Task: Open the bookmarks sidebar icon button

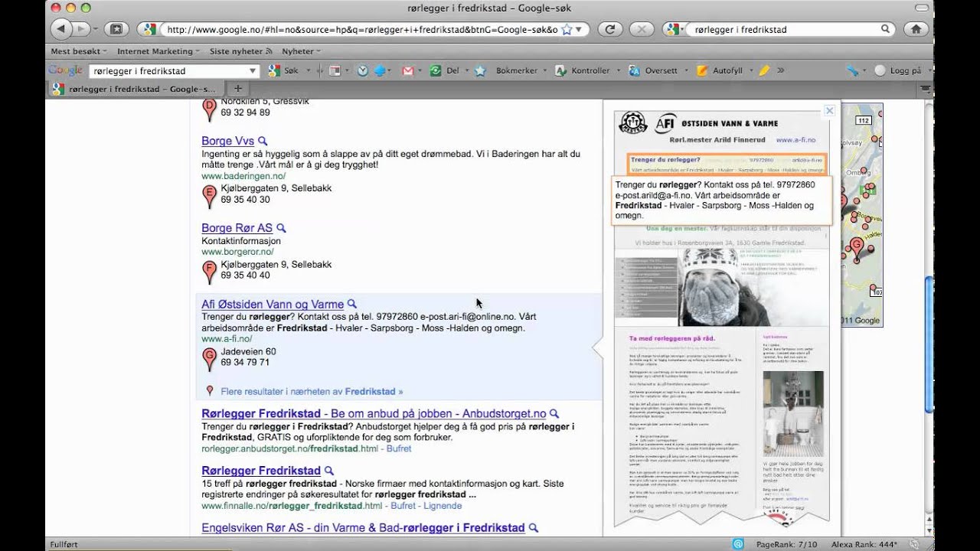Action: coord(116,29)
